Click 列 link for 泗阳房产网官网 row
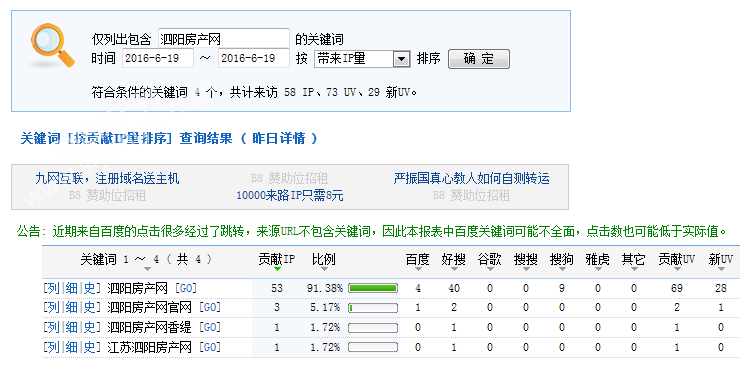755x365 pixels. (x=54, y=307)
